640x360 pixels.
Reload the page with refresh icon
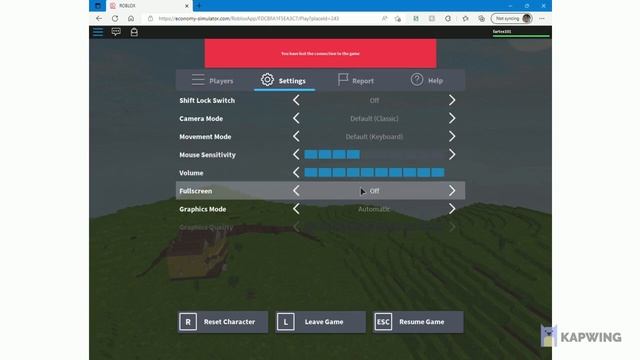[115, 18]
